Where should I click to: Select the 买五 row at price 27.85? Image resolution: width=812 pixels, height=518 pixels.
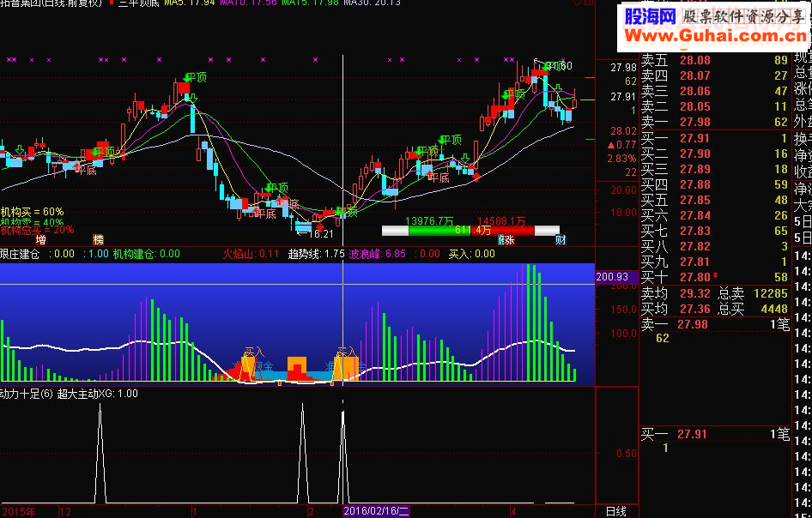coord(715,200)
